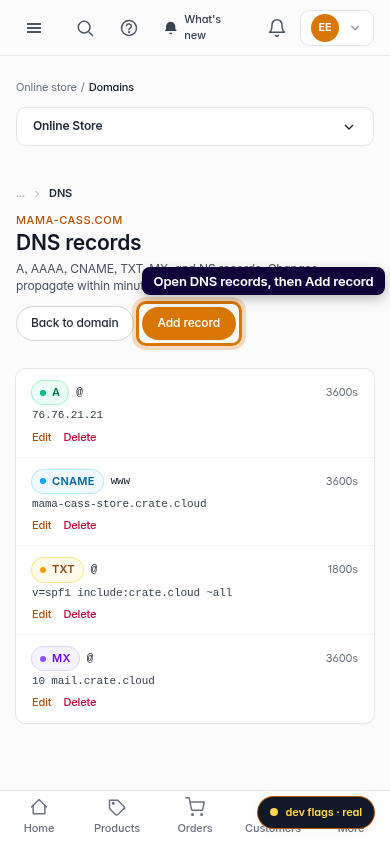This screenshot has width=390, height=844.
Task: Open the EE account avatar menu
Action: pos(337,28)
